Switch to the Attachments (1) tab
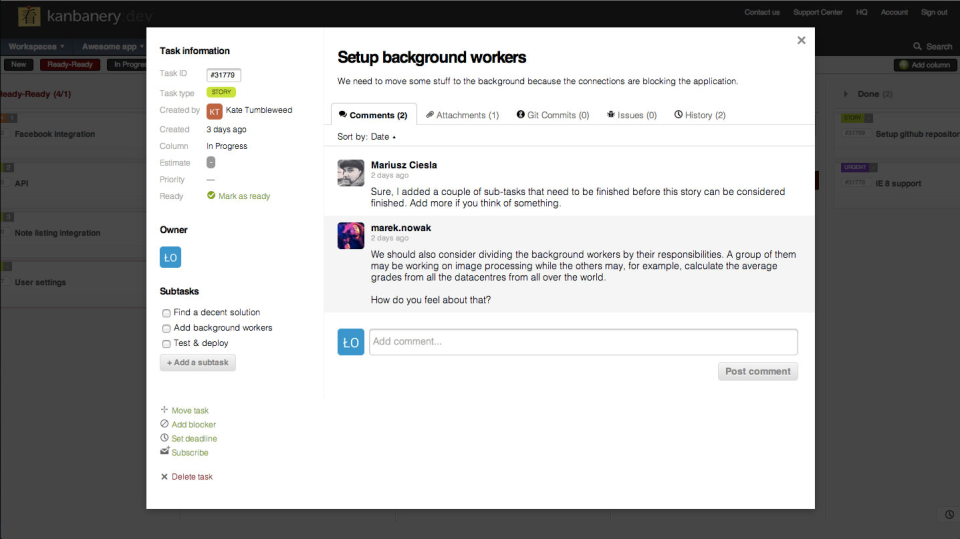Viewport: 960px width, 539px height. tap(462, 115)
